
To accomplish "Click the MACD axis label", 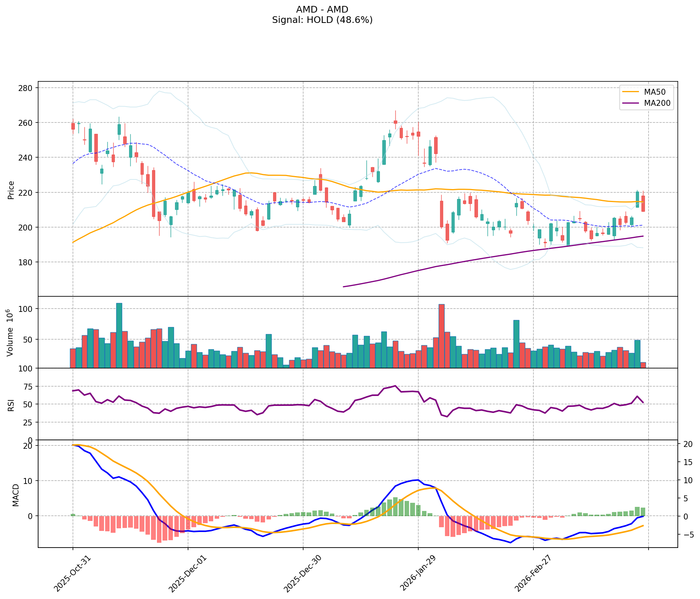I will (x=15, y=495).
